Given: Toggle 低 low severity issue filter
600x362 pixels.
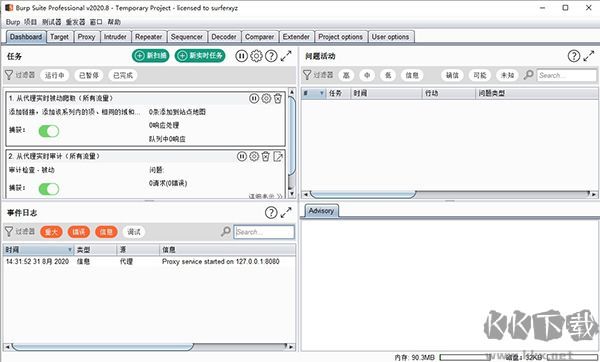Looking at the screenshot, I should [388, 75].
